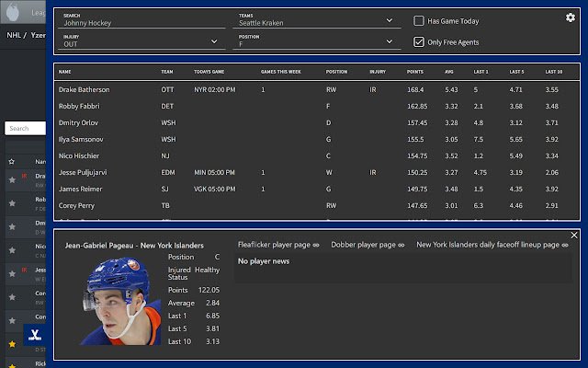This screenshot has height=368, width=588.
Task: Select the Drake Batherson row
Action: pos(317,90)
